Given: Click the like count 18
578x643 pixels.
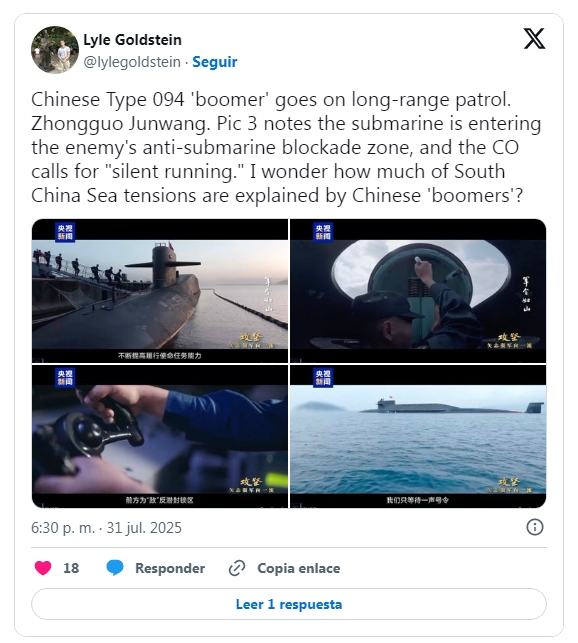Looking at the screenshot, I should (x=71, y=568).
